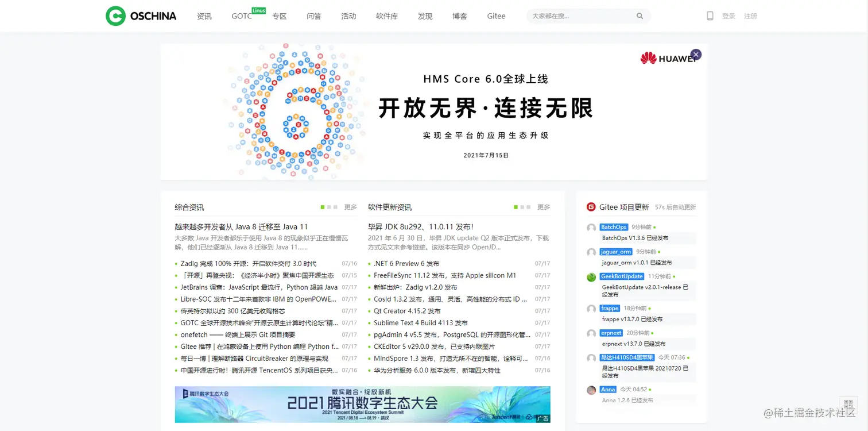Viewport: 868px width, 431px height.
Task: Open the 软件库 menu item
Action: tap(387, 16)
